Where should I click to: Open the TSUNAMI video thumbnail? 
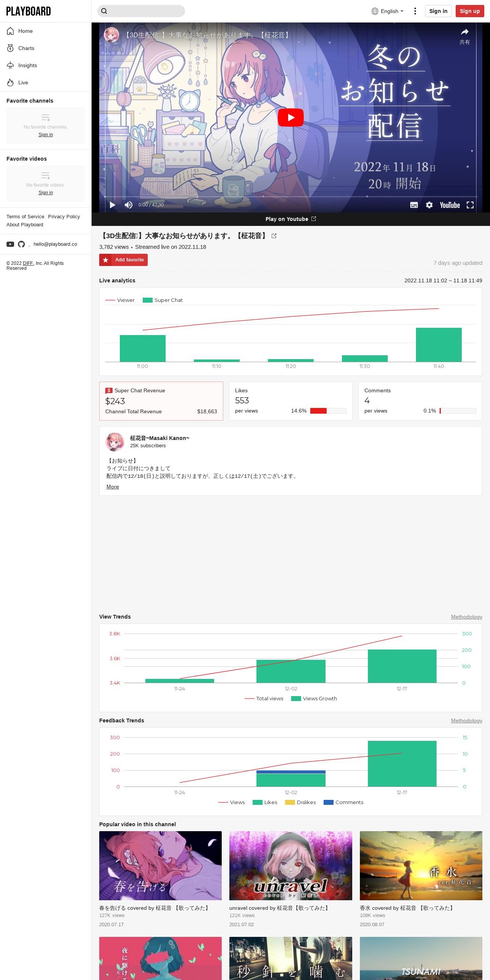pos(421,958)
